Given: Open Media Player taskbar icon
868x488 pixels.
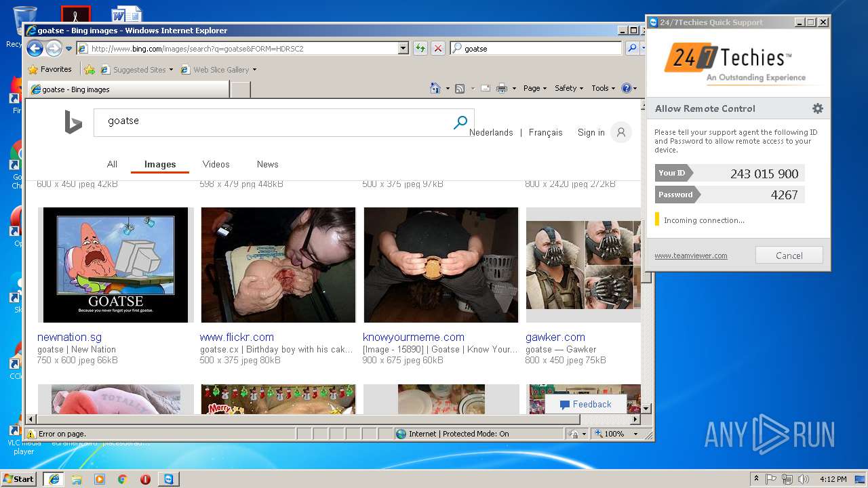Looking at the screenshot, I should click(x=100, y=479).
